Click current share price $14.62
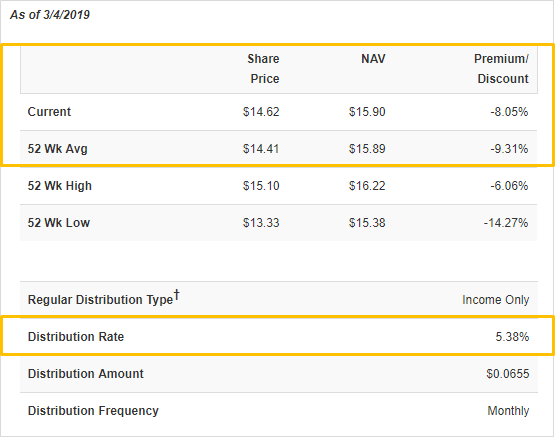555x437 pixels. (x=261, y=112)
